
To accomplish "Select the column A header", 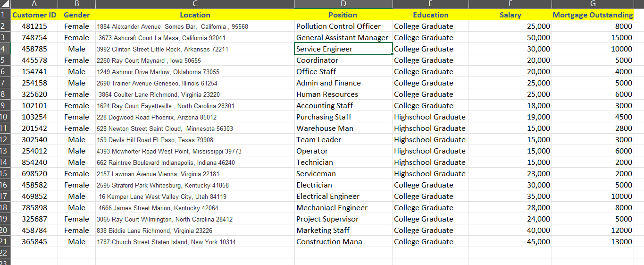I will [34, 4].
